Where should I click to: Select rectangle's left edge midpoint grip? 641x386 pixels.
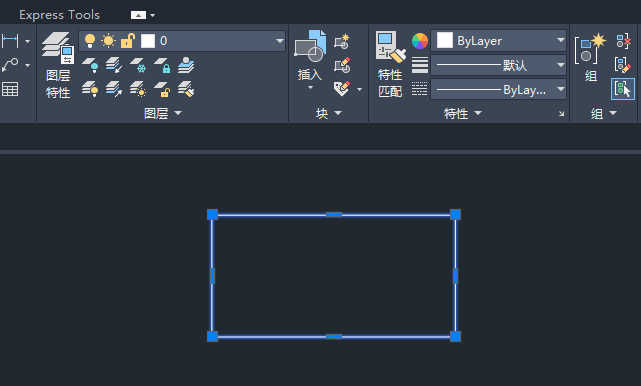point(212,276)
